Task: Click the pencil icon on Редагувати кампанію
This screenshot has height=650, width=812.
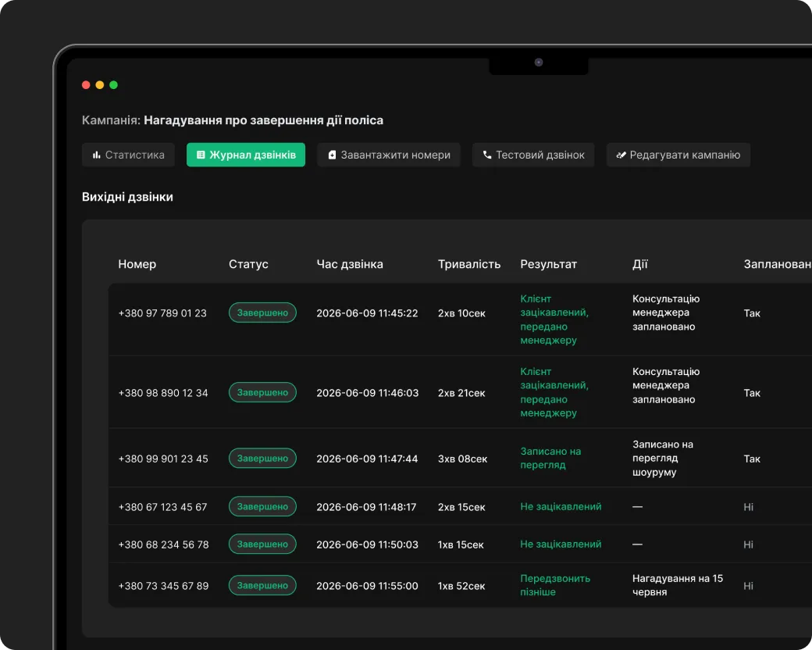Action: click(621, 155)
